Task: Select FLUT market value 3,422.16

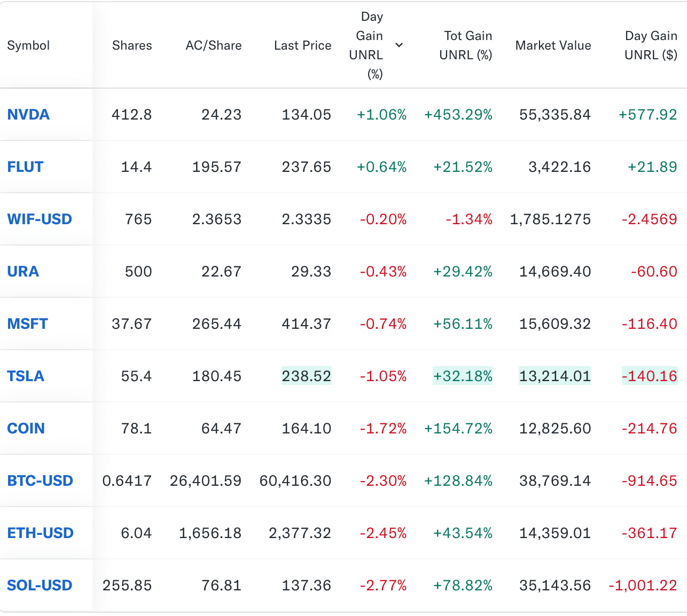Action: point(560,167)
